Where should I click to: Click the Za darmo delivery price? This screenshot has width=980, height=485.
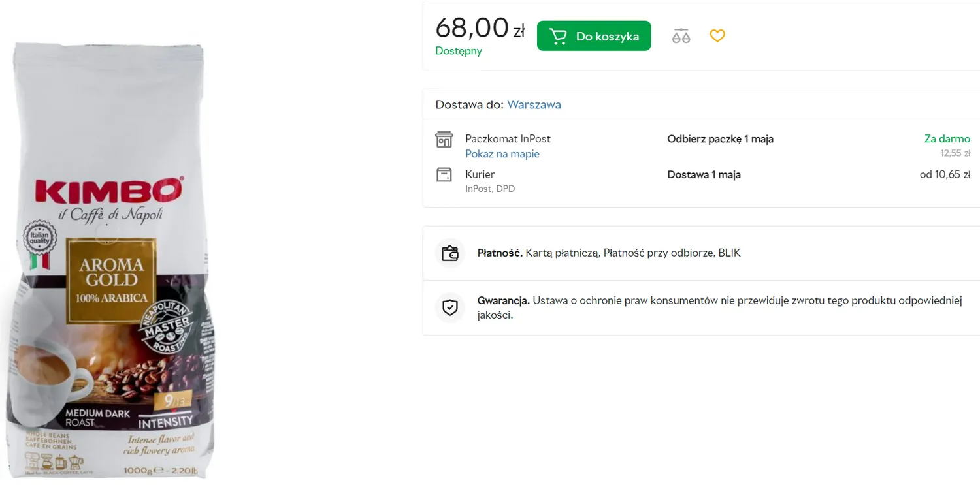[x=947, y=138]
